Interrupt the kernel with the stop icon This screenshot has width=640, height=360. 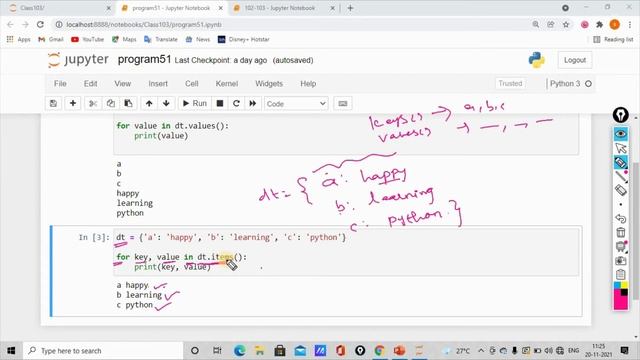220,104
